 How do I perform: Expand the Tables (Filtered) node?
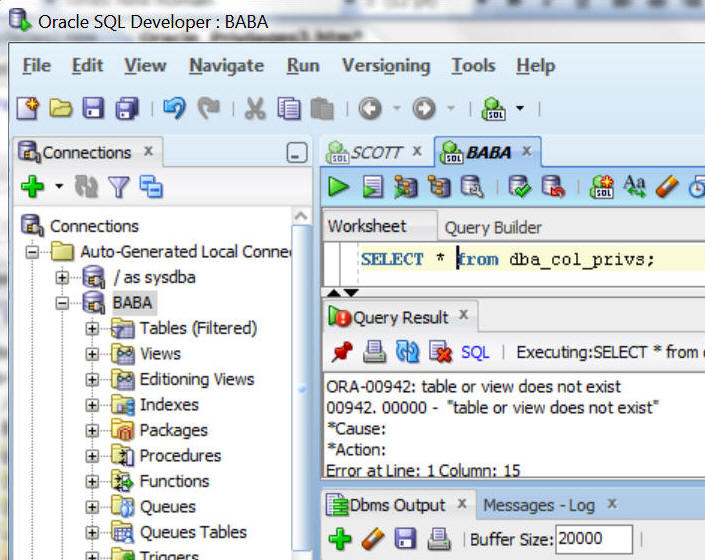[92, 329]
